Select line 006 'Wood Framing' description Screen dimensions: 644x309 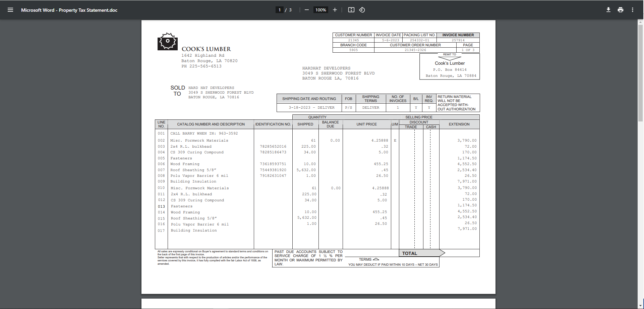coord(185,164)
